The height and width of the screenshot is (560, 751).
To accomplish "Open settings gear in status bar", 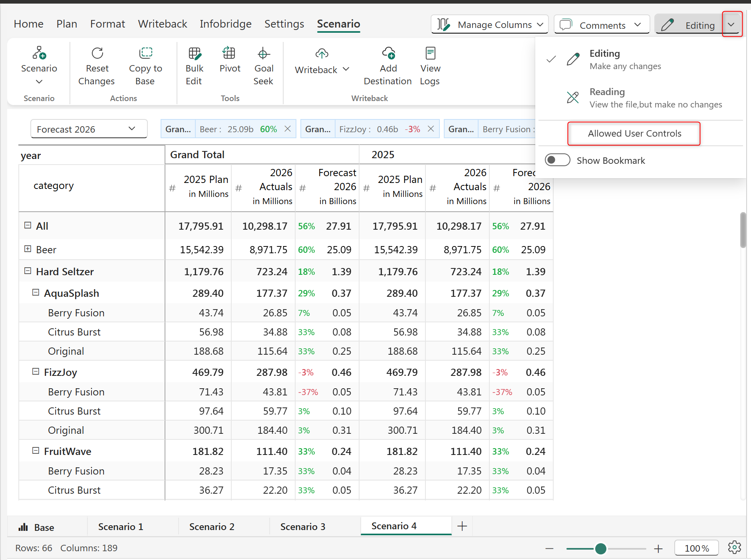I will click(734, 548).
